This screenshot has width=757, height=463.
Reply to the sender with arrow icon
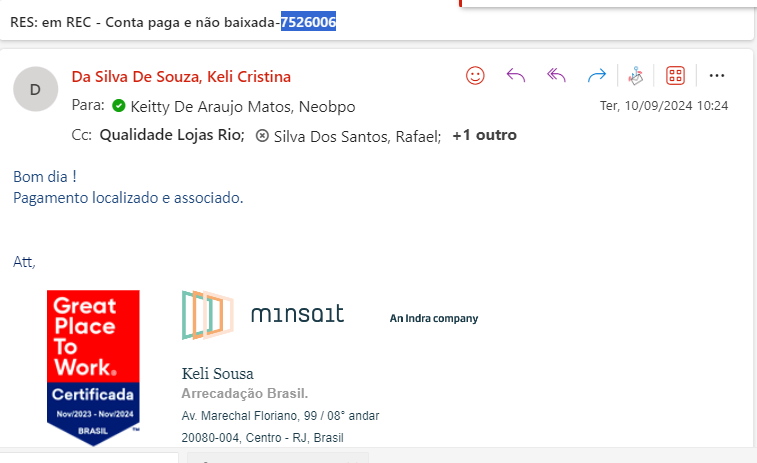point(516,75)
